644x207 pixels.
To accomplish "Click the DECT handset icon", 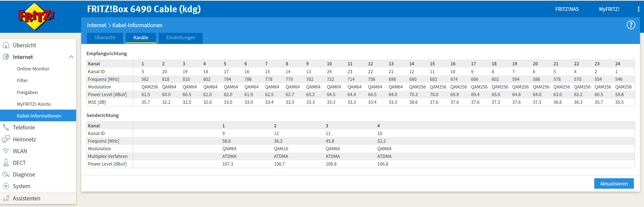I will (6, 162).
